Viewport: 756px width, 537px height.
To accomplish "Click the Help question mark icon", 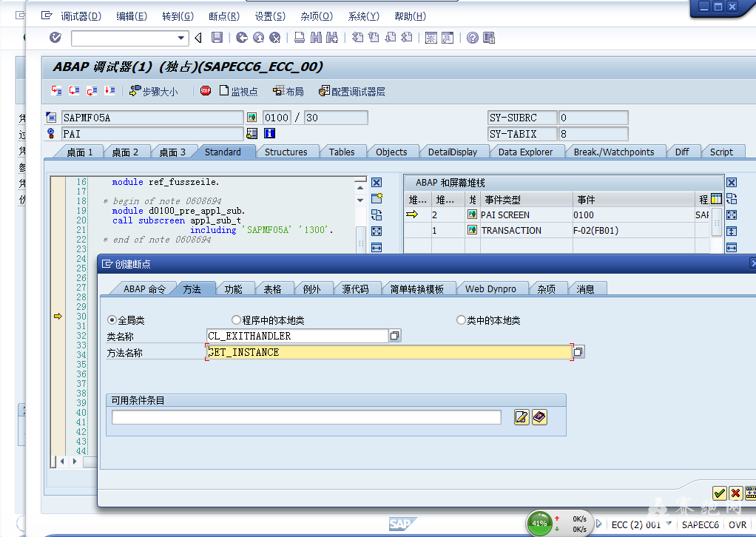I will click(473, 38).
